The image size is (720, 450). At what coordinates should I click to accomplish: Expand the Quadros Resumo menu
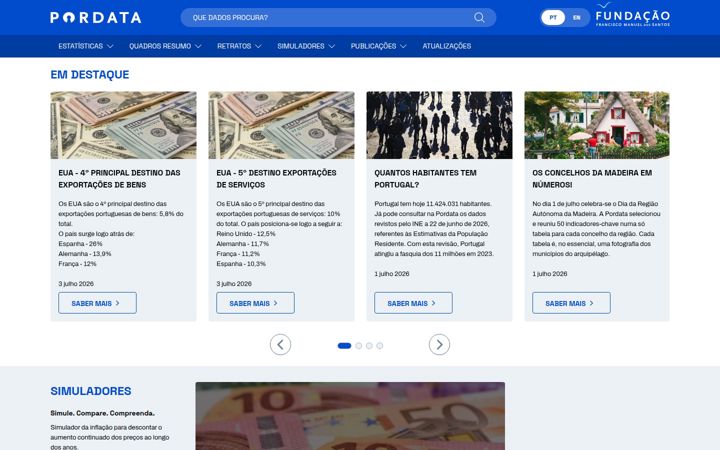tap(165, 46)
